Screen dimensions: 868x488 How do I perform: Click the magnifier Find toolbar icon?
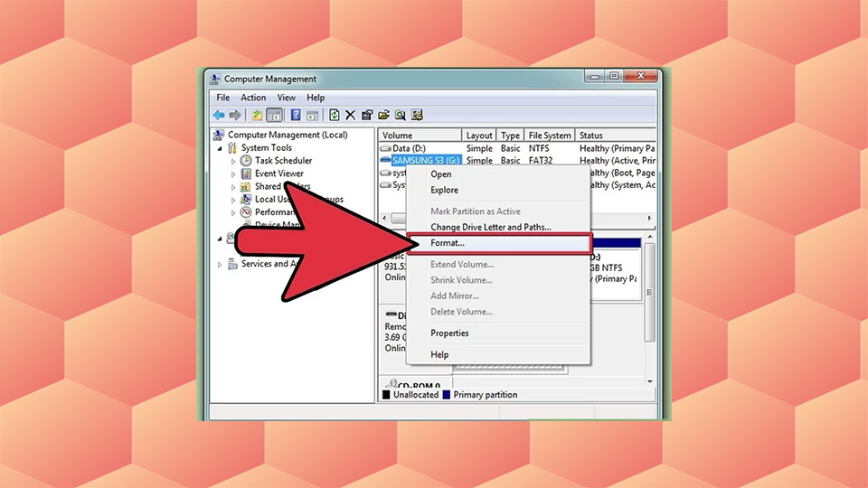tap(401, 115)
